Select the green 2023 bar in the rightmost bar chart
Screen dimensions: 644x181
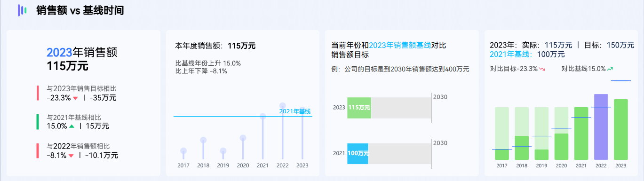621,129
